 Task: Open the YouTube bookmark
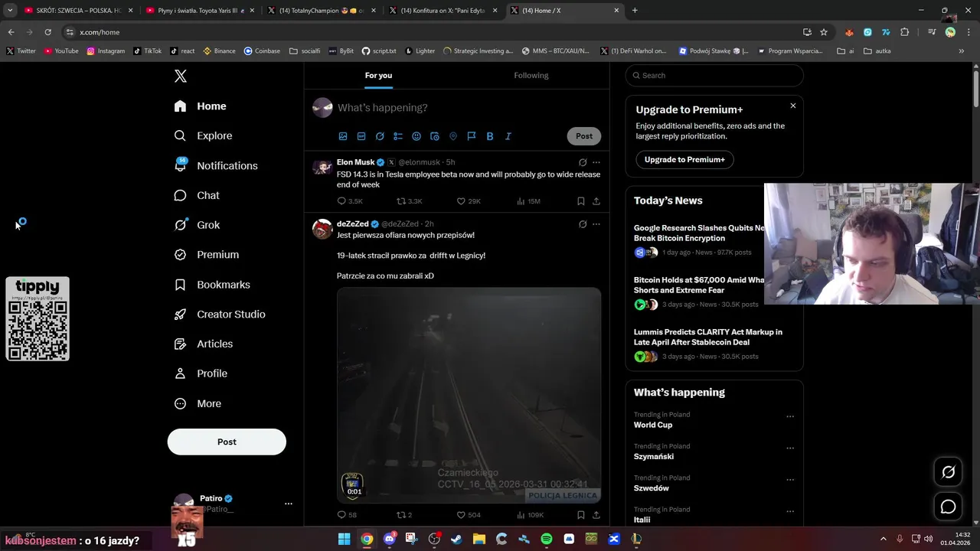pyautogui.click(x=61, y=51)
